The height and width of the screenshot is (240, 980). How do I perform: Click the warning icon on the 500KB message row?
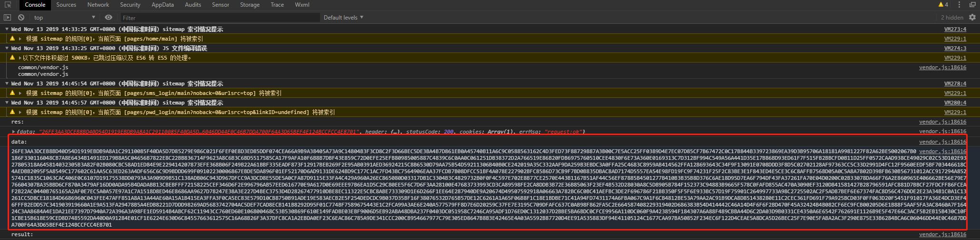pos(12,58)
